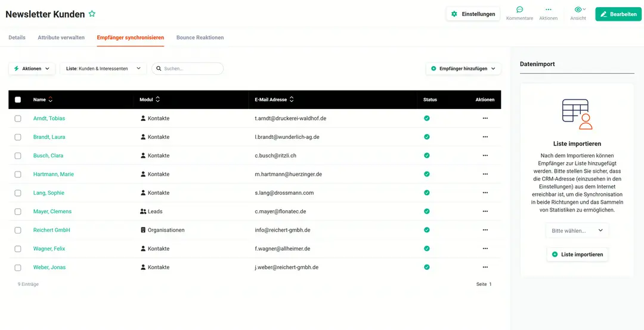Select the Empfänger synchronisieren tab
The image size is (644, 330).
(x=131, y=38)
